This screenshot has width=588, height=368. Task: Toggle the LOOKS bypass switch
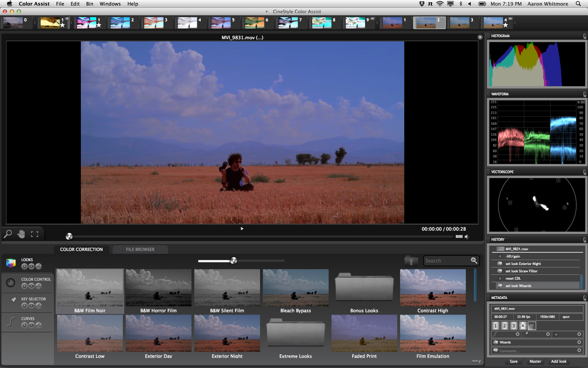(38, 267)
